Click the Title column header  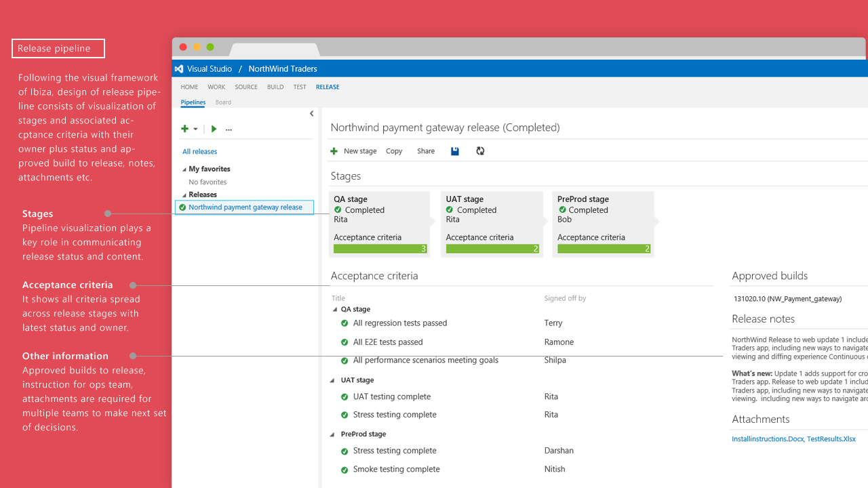(x=338, y=298)
